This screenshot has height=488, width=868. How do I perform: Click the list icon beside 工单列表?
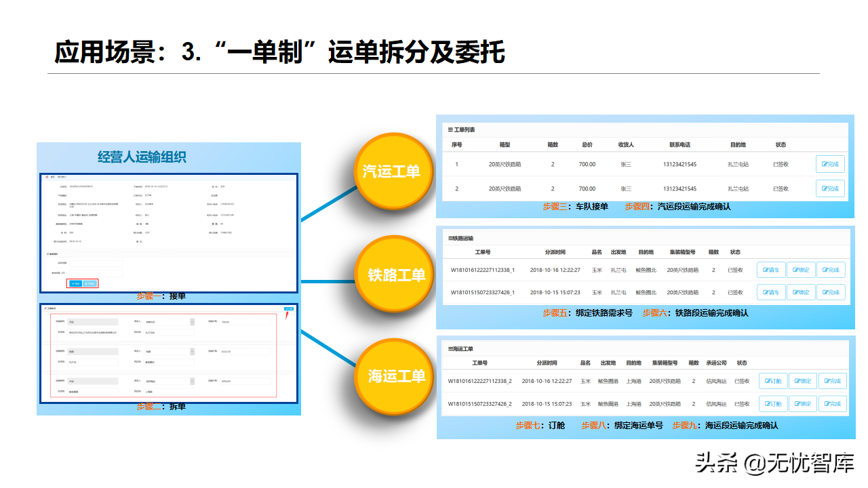(451, 129)
